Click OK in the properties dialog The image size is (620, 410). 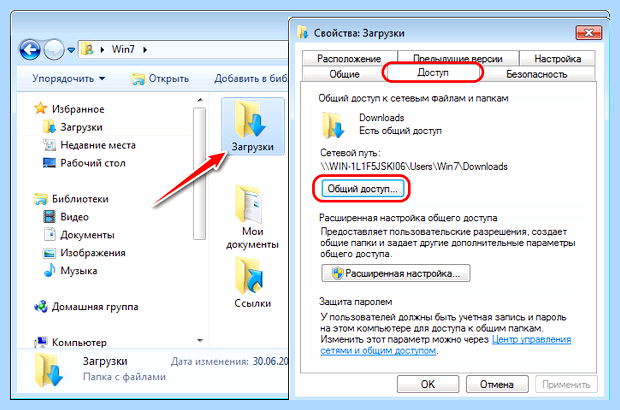click(x=428, y=384)
